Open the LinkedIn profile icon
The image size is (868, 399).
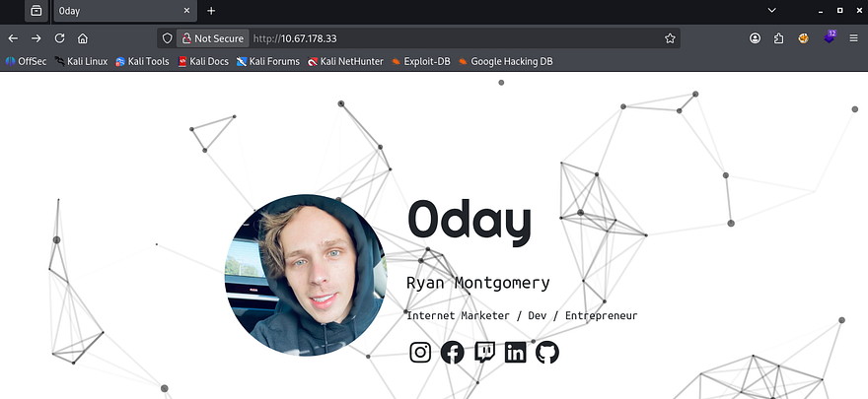(x=515, y=352)
